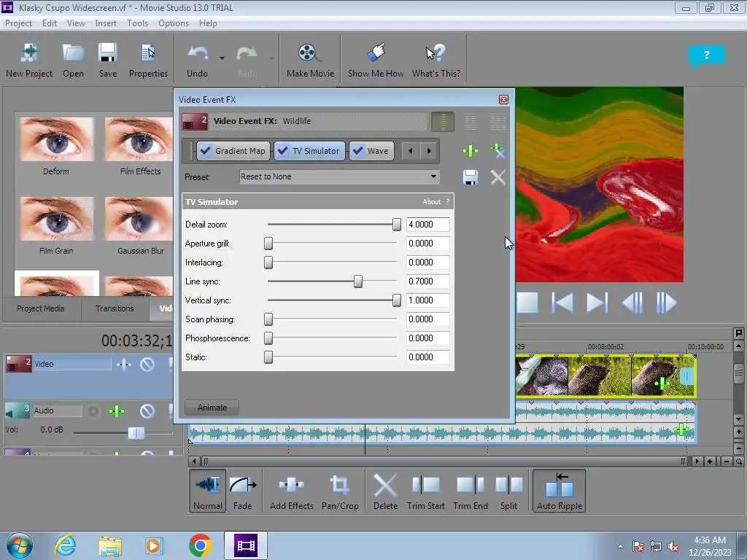Click the TV Simulator question mark help
The image size is (747, 560).
(448, 202)
